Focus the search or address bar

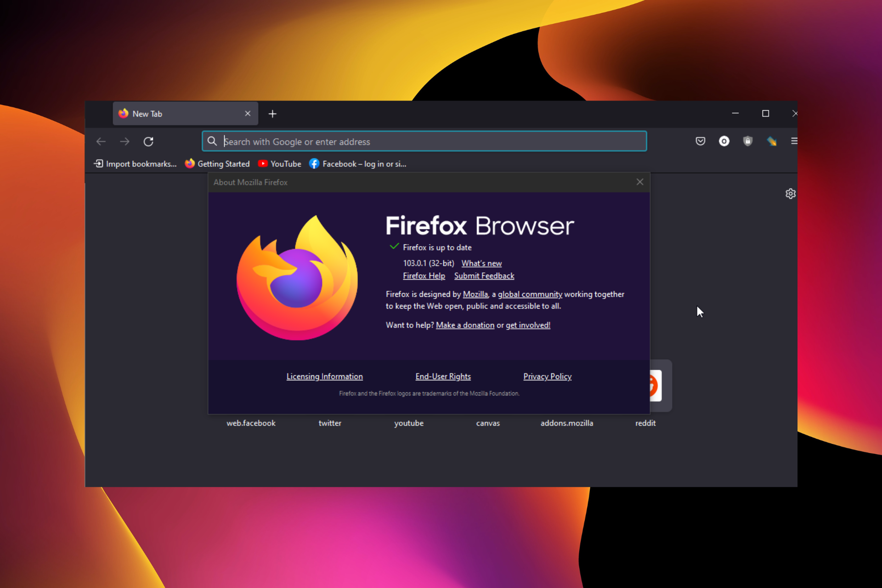pyautogui.click(x=424, y=141)
